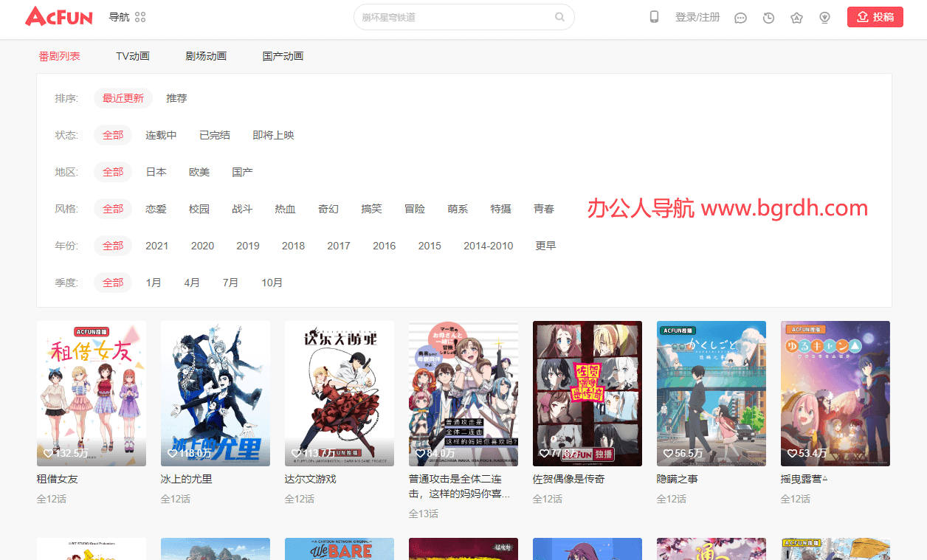This screenshot has height=560, width=927.
Task: Select the 10月 season filter
Action: [x=272, y=283]
